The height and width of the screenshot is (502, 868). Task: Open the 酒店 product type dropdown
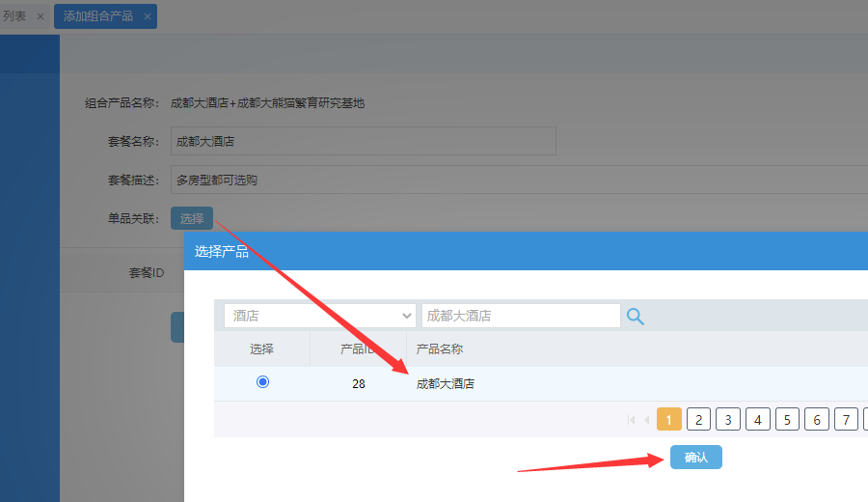tap(319, 316)
